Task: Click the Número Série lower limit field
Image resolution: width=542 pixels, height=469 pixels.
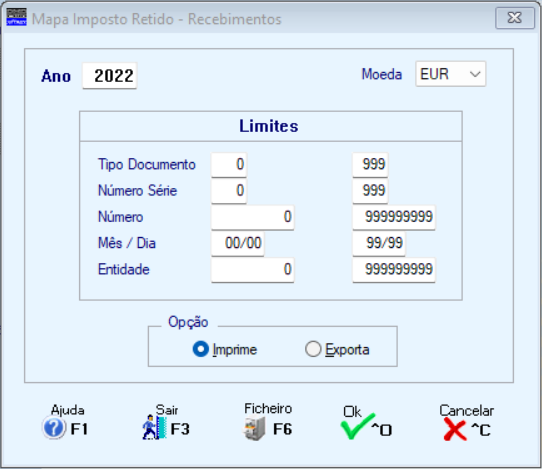Action: 229,191
